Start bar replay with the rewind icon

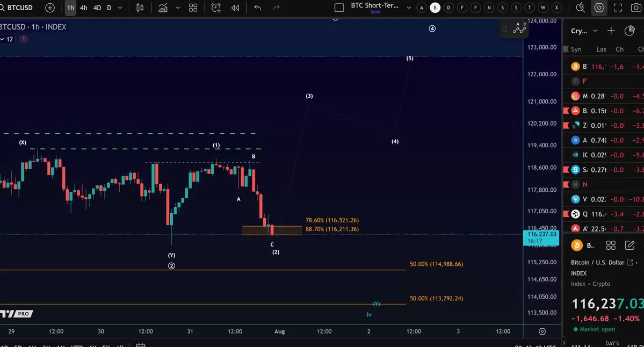(235, 8)
